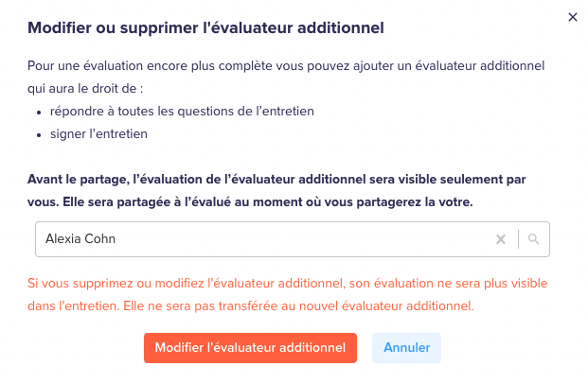Click the word 'additionnel' in the title
The height and width of the screenshot is (383, 588).
coord(341,28)
